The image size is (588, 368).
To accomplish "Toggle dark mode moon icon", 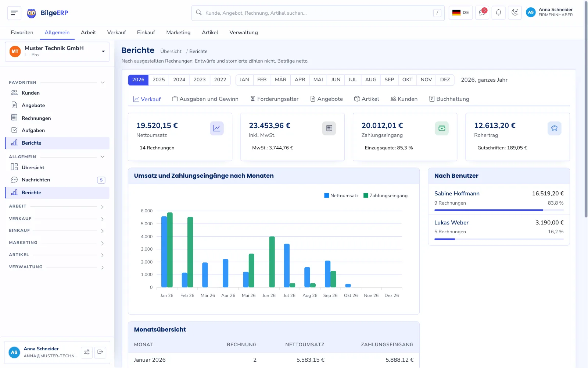I will tap(515, 13).
